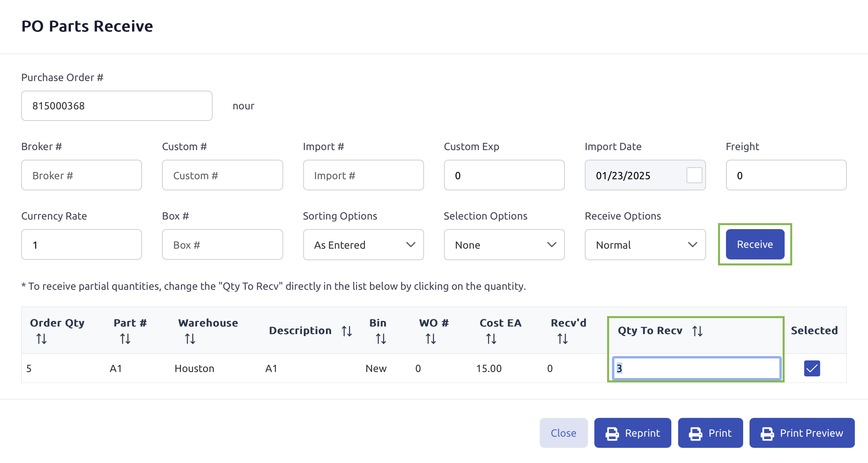Screen dimensions: 868x463
Task: Sort table by Order Qty arrows
Action: click(x=41, y=339)
